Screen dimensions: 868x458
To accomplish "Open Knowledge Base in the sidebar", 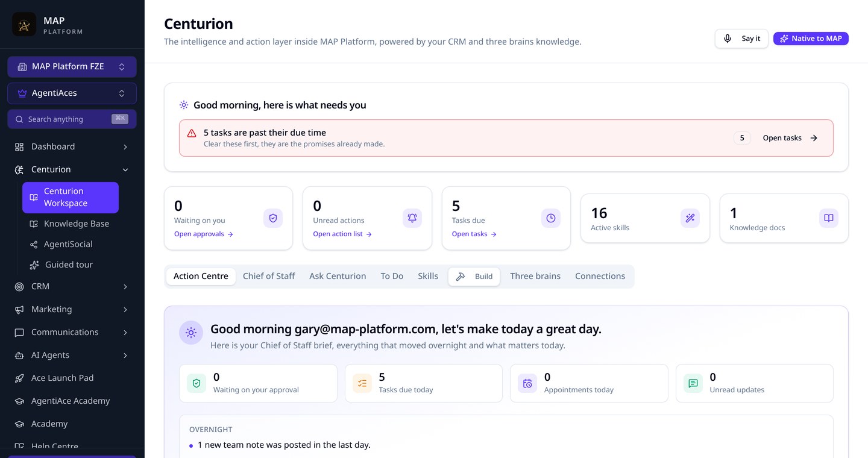I will click(x=71, y=224).
